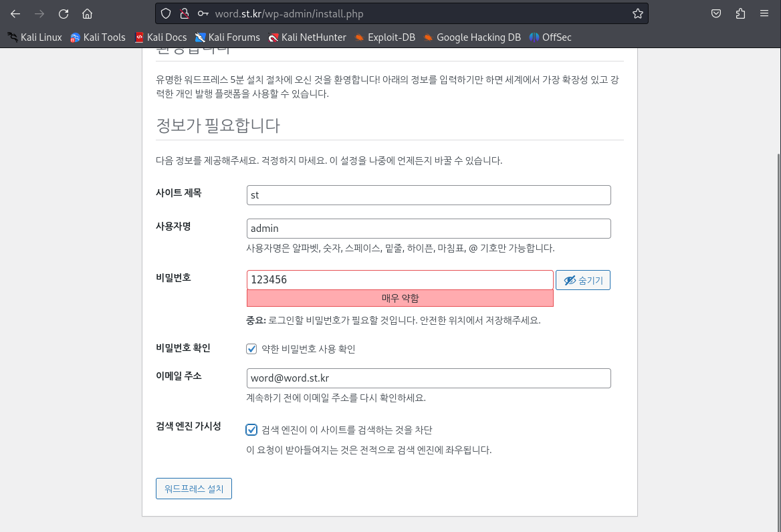Open the Exploit-DB bookmark

pos(384,37)
